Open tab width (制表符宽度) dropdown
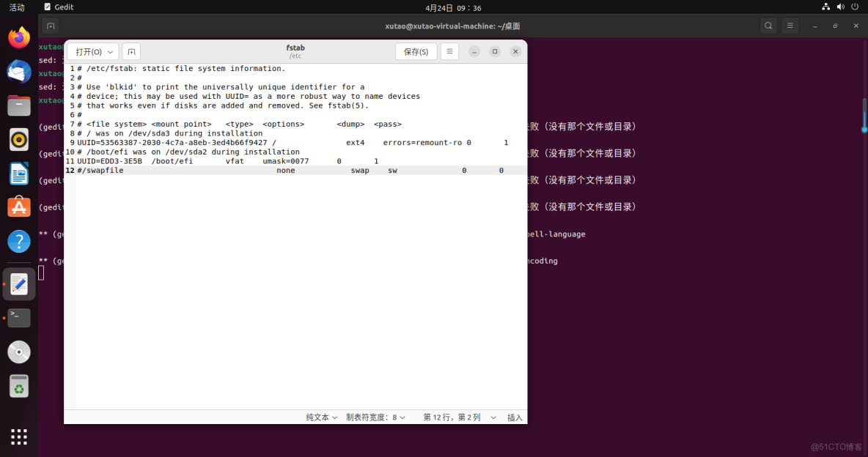The height and width of the screenshot is (457, 868). (375, 417)
